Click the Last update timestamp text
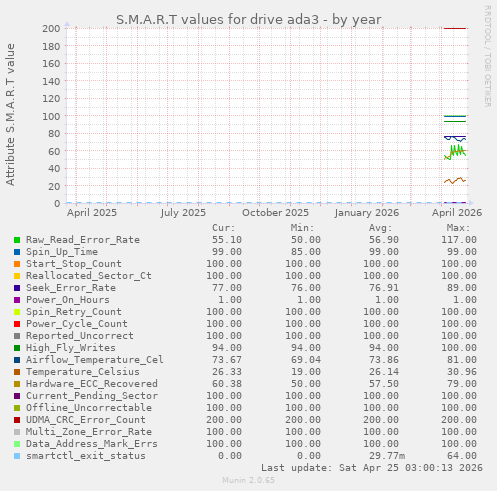This screenshot has width=497, height=491. [x=372, y=468]
